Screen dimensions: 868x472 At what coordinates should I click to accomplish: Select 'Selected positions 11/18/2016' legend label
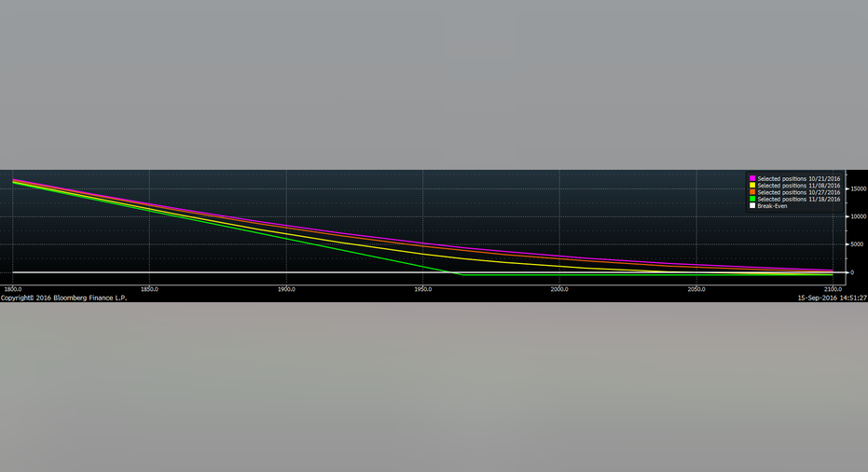(798, 199)
